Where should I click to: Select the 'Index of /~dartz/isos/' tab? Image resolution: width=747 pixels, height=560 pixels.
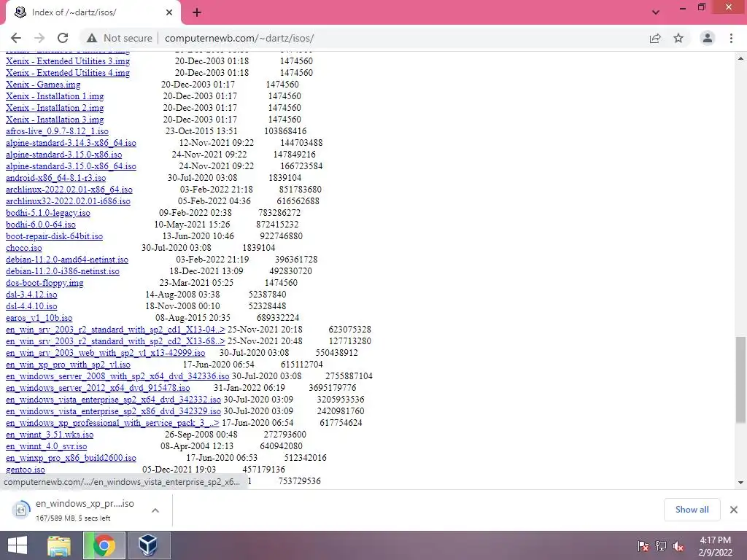tap(93, 13)
